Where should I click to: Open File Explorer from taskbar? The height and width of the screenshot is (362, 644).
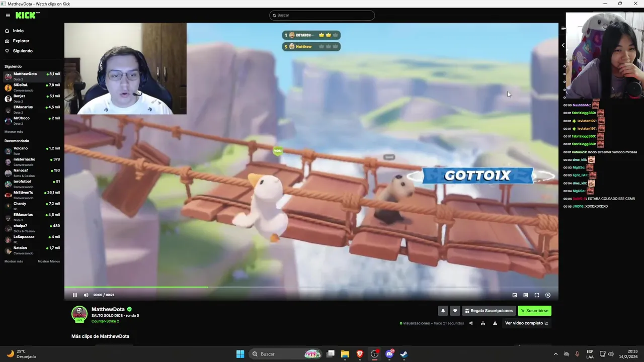(x=345, y=354)
